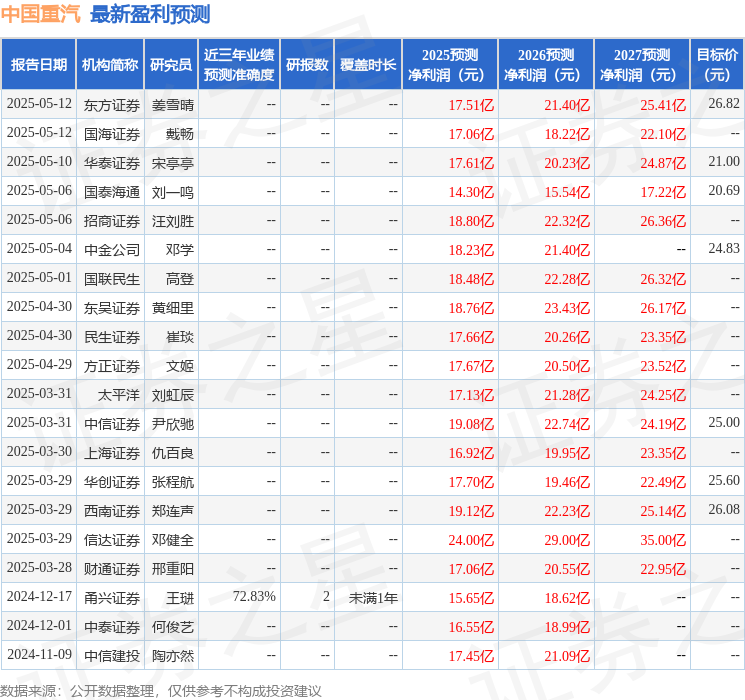Click target price 26.82
Viewport: 745px width, 700px height.
[x=724, y=104]
